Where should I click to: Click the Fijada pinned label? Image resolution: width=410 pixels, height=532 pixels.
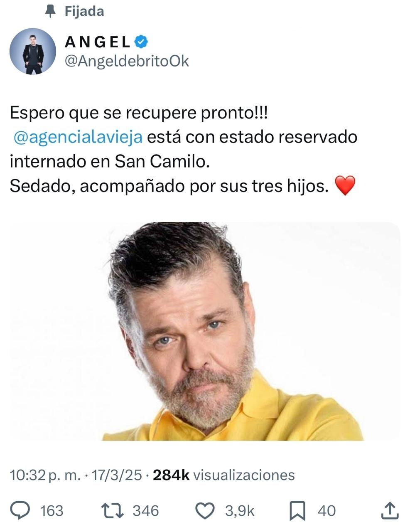[x=84, y=11]
